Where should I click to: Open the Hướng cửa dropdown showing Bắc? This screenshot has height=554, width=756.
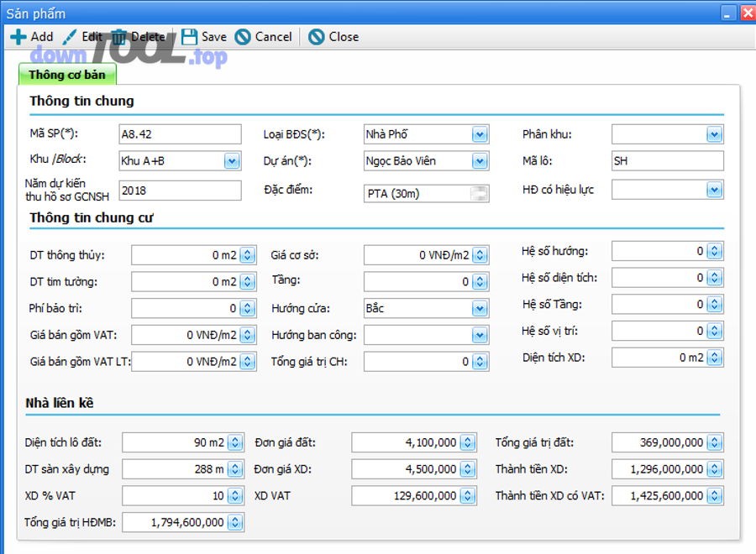478,308
